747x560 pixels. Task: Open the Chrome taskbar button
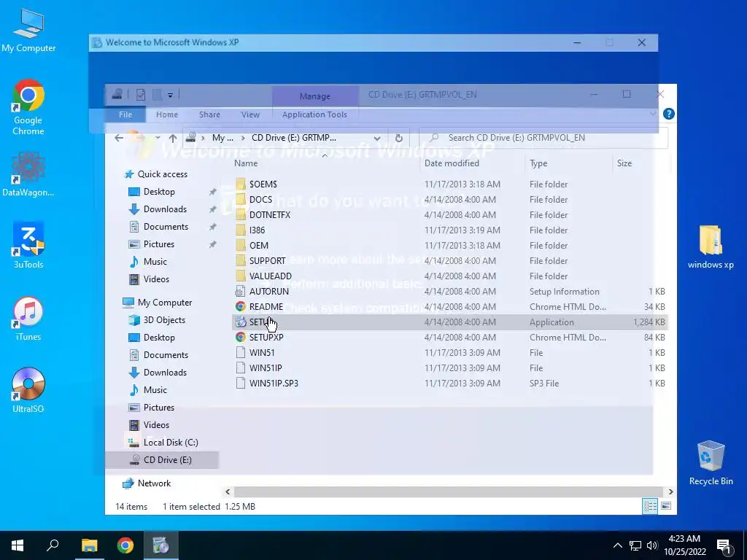125,545
